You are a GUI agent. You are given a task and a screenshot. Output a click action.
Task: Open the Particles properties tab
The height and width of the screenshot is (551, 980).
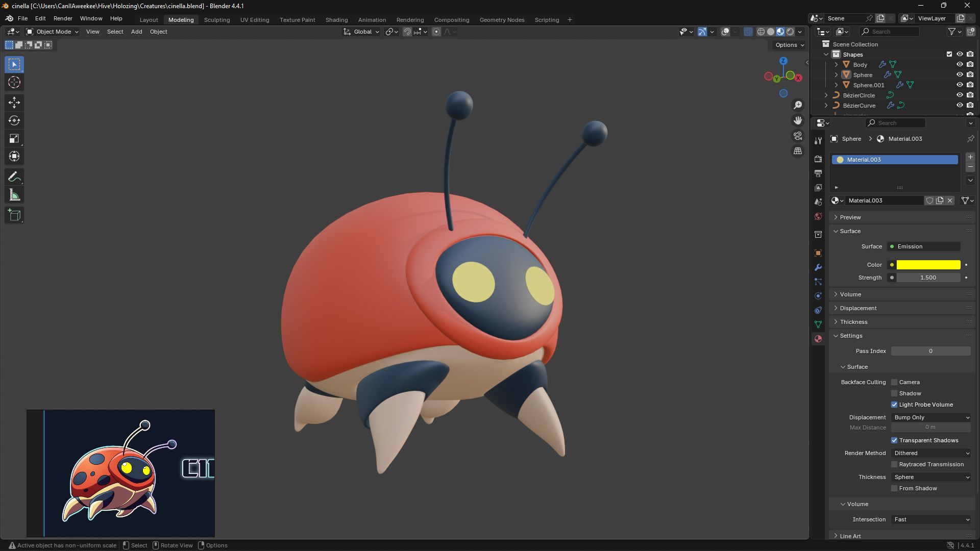818,282
